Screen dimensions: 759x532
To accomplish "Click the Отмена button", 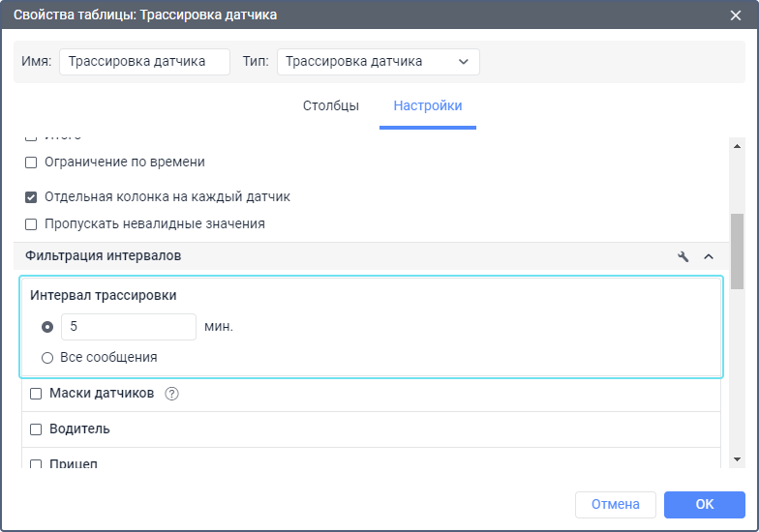I will tap(615, 504).
